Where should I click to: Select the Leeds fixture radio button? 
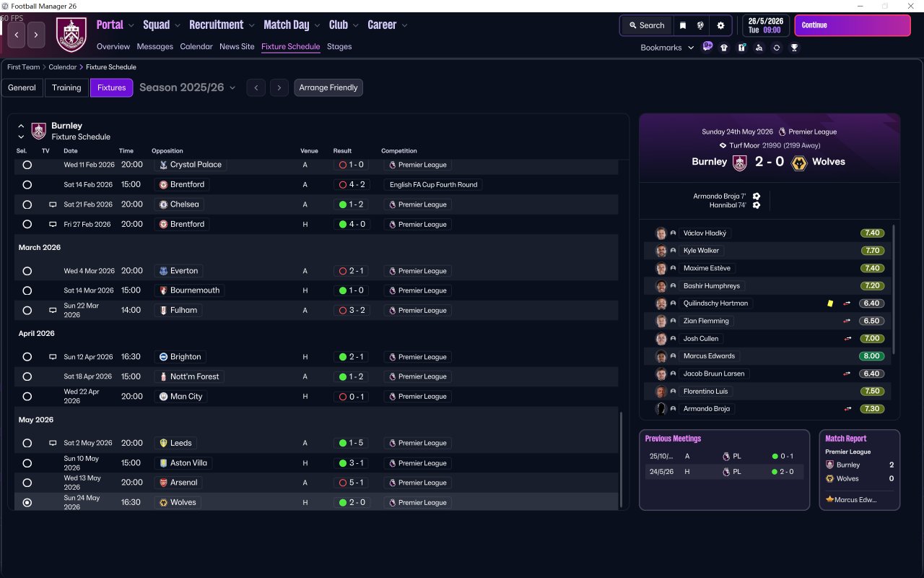(27, 443)
